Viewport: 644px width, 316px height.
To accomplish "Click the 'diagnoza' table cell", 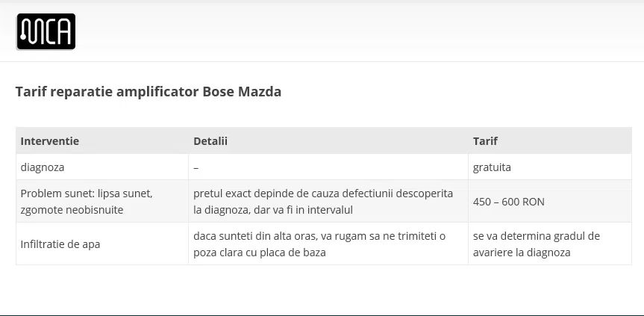I will pyautogui.click(x=43, y=167).
